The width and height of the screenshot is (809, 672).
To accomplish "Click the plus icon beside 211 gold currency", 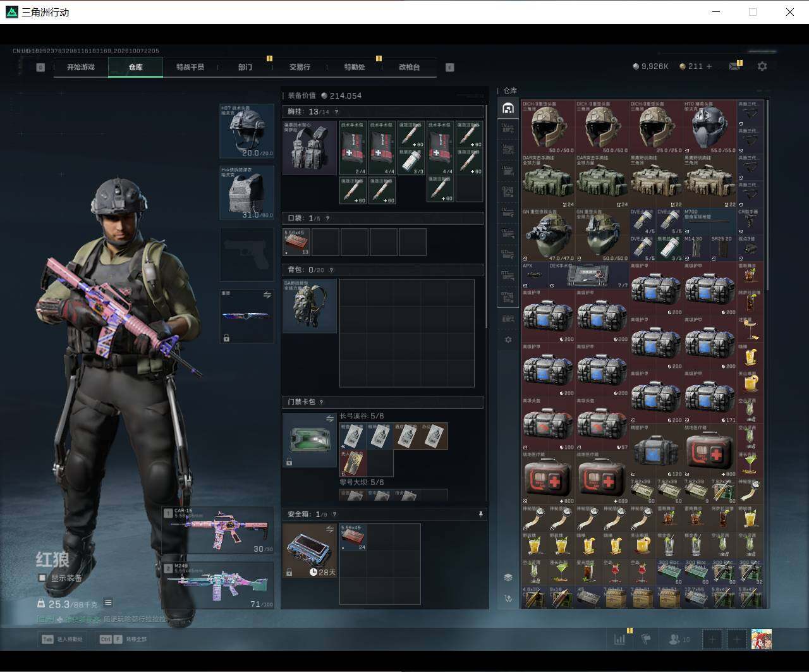I will [709, 66].
